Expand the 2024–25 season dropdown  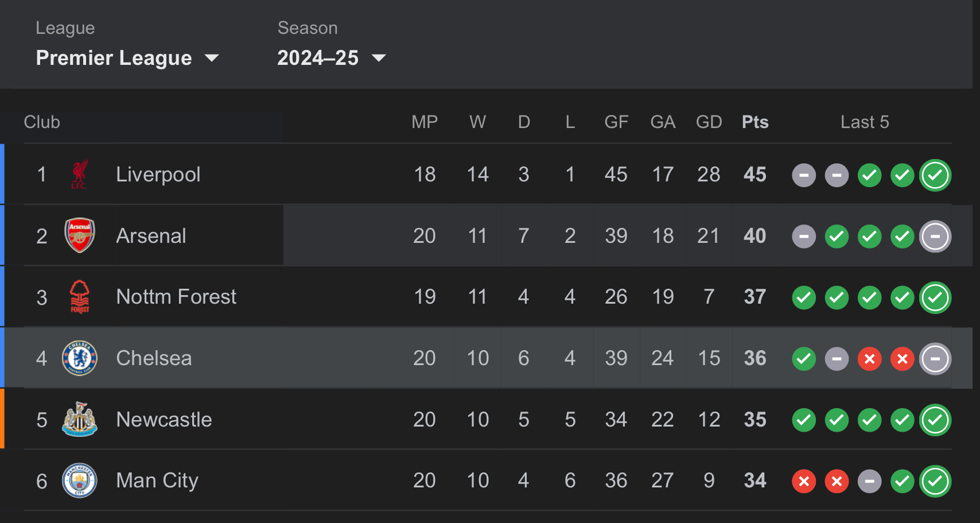379,58
